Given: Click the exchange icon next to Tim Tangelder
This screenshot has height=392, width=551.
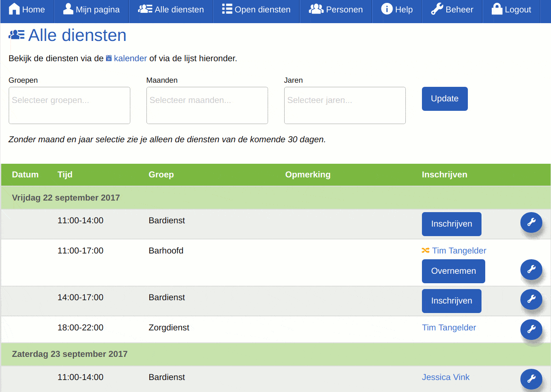Looking at the screenshot, I should (x=425, y=250).
